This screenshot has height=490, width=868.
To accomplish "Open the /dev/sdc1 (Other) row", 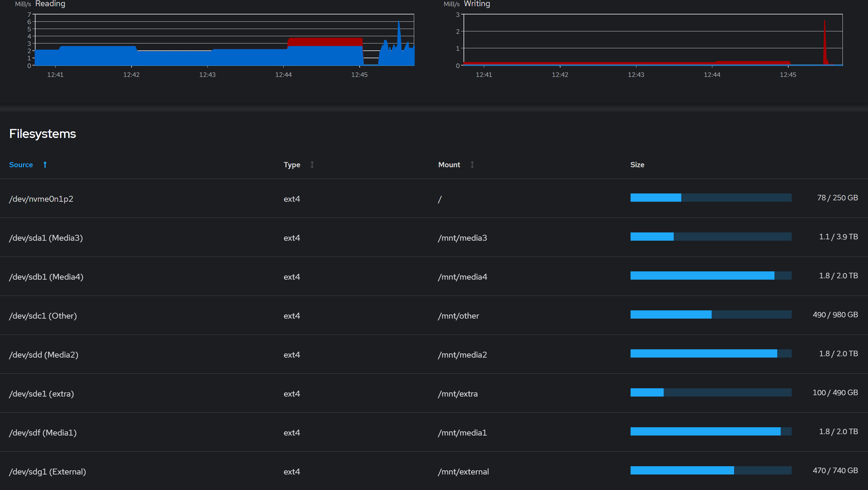I will [x=434, y=315].
